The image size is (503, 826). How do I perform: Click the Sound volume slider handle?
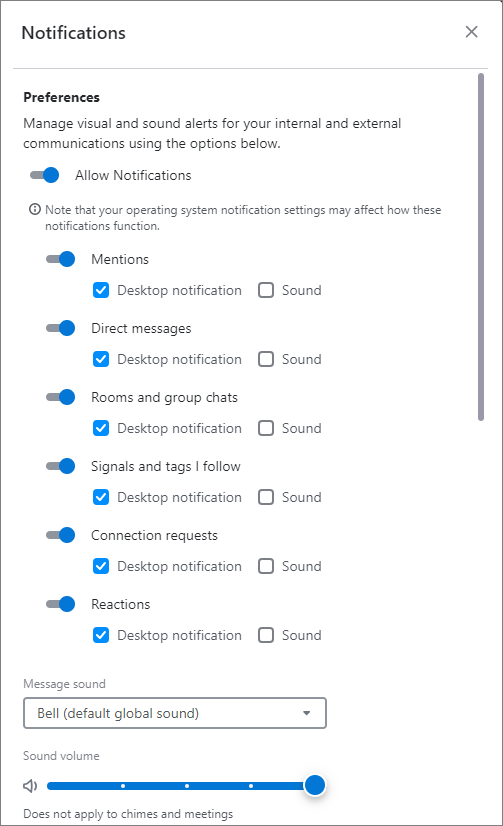tap(315, 785)
